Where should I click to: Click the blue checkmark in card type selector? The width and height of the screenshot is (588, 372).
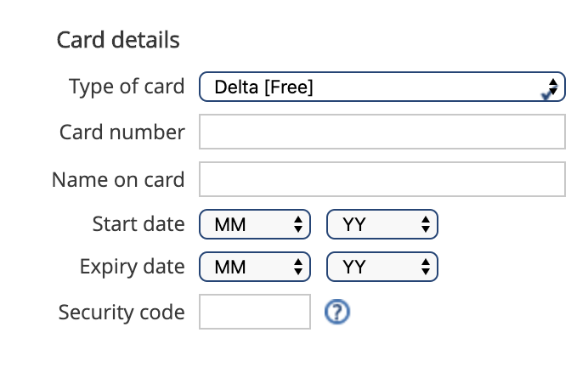pos(549,94)
